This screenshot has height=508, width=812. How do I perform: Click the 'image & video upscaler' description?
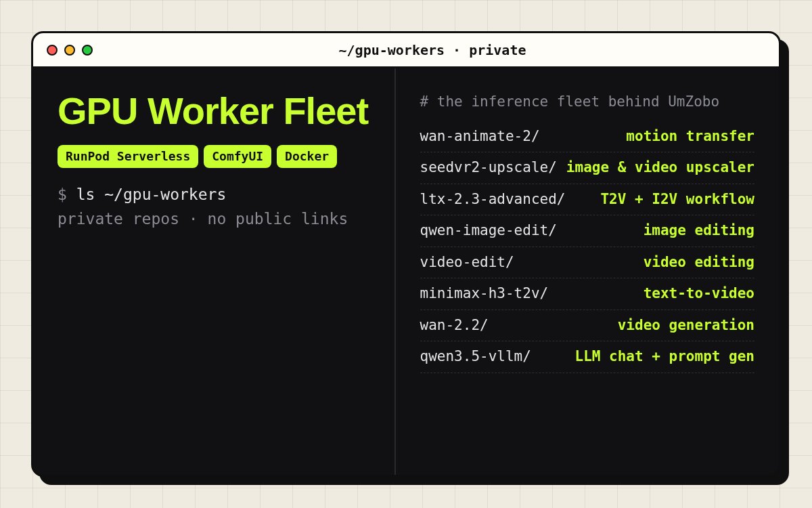660,167
